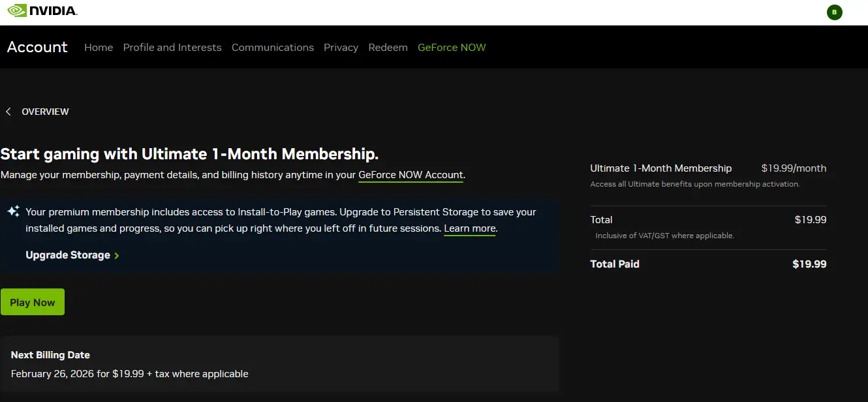
Task: Return to OVERVIEW
Action: click(x=45, y=112)
